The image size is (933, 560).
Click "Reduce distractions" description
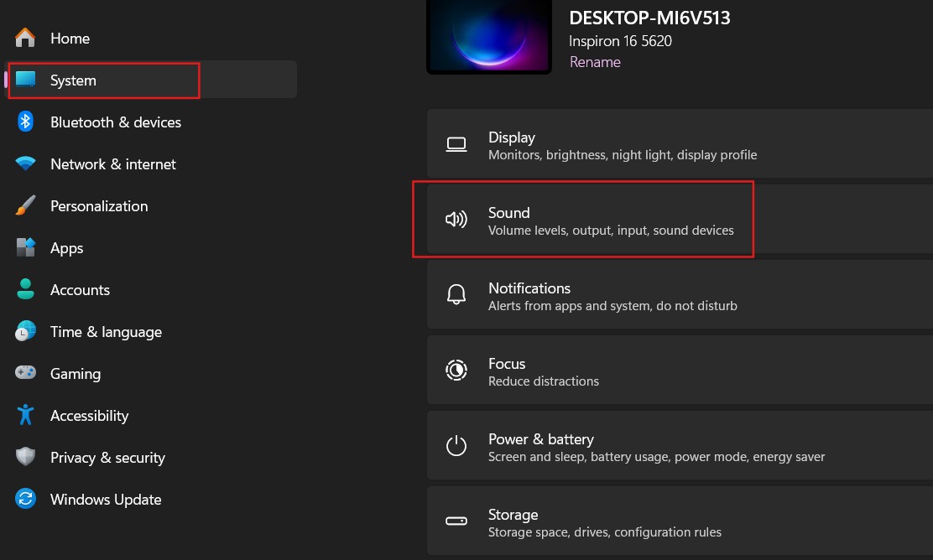click(544, 381)
